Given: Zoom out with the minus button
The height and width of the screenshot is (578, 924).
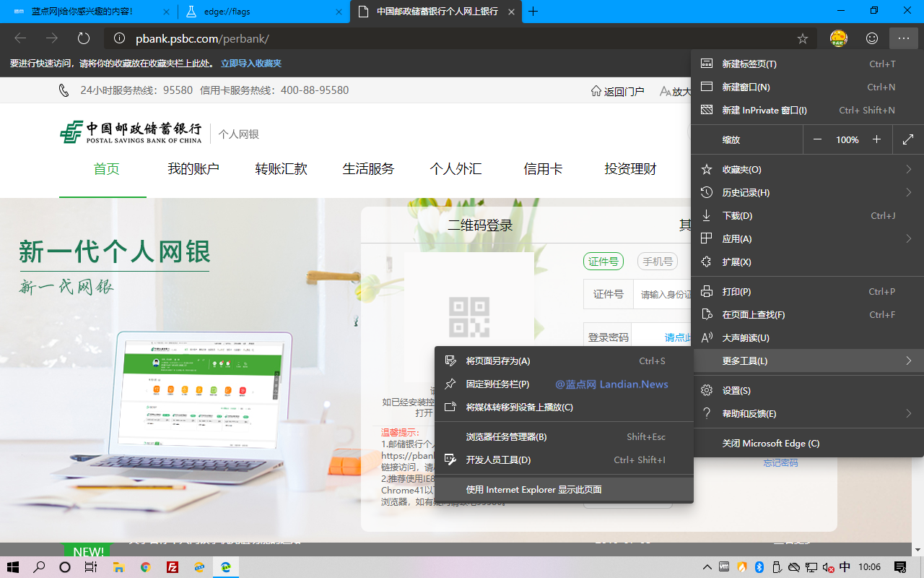Looking at the screenshot, I should tap(817, 139).
